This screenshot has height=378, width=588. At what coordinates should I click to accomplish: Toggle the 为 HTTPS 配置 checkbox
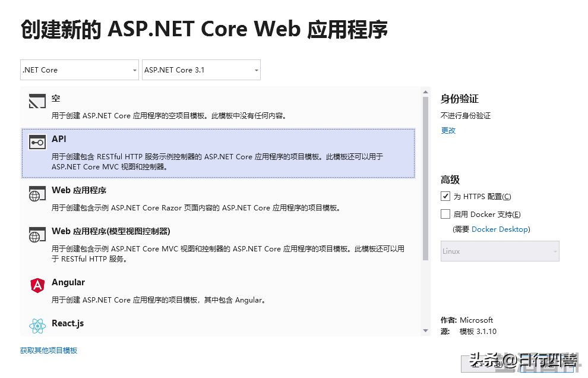tap(445, 196)
